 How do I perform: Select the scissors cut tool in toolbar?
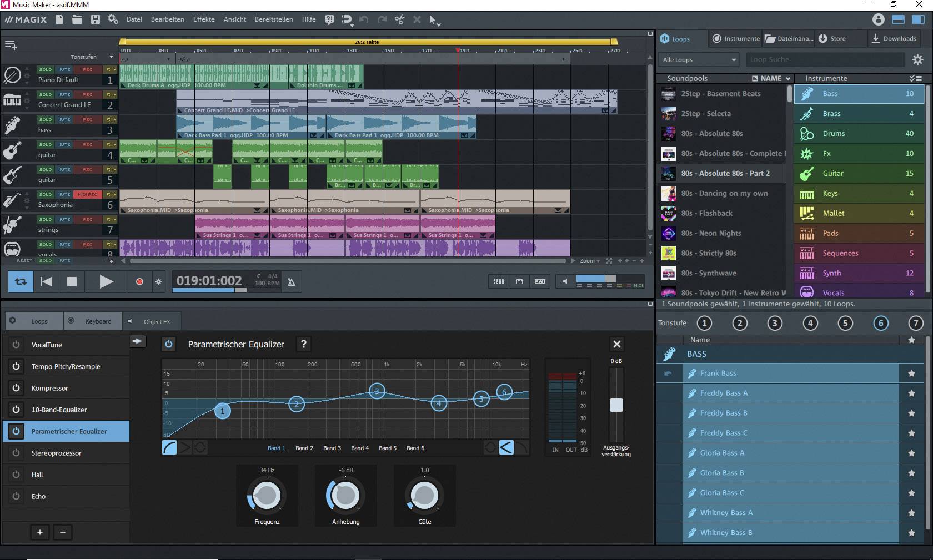click(399, 19)
